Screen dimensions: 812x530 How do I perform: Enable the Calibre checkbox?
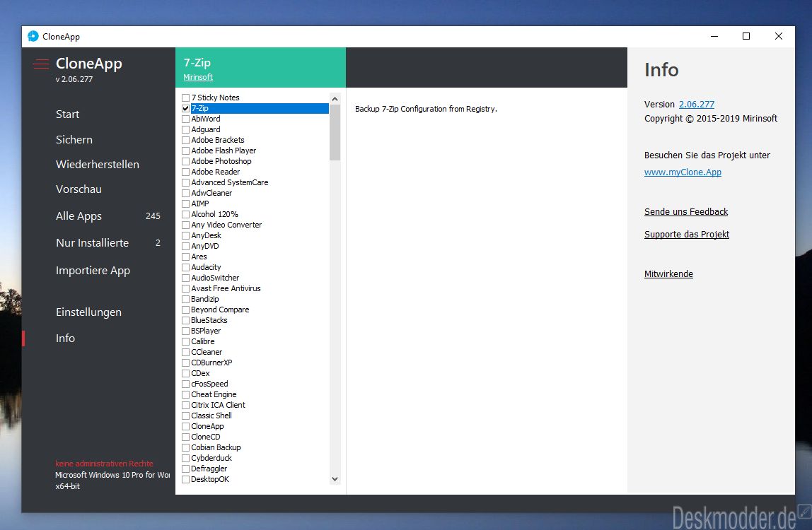pos(185,341)
